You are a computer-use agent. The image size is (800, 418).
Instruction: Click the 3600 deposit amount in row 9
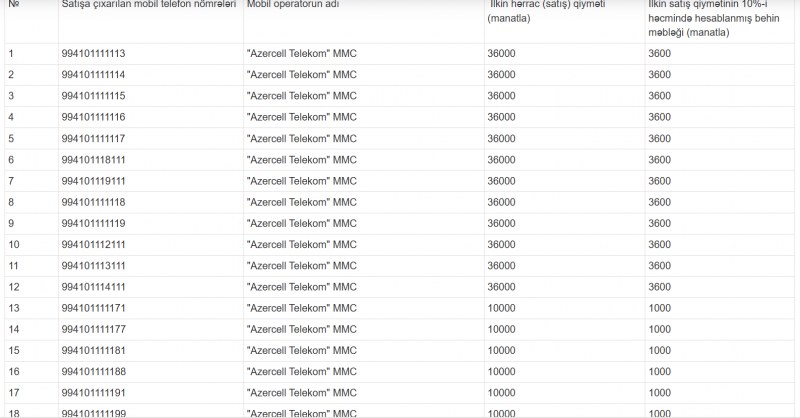point(659,224)
